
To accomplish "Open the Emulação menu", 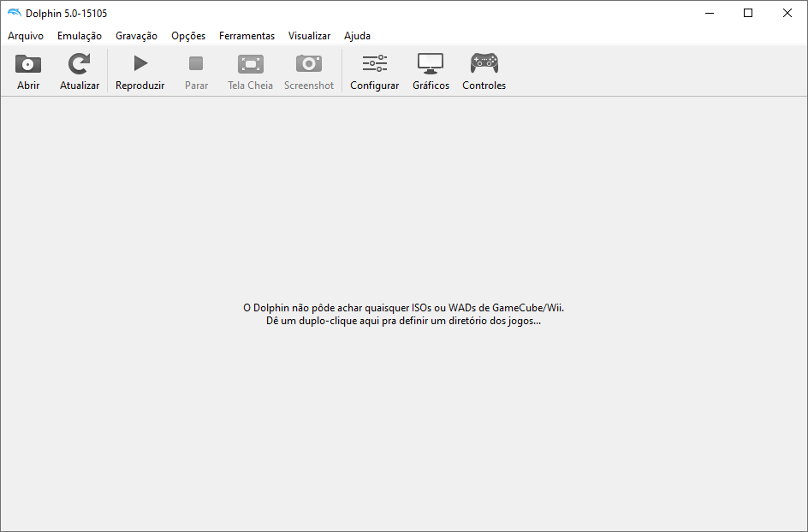I will [80, 36].
